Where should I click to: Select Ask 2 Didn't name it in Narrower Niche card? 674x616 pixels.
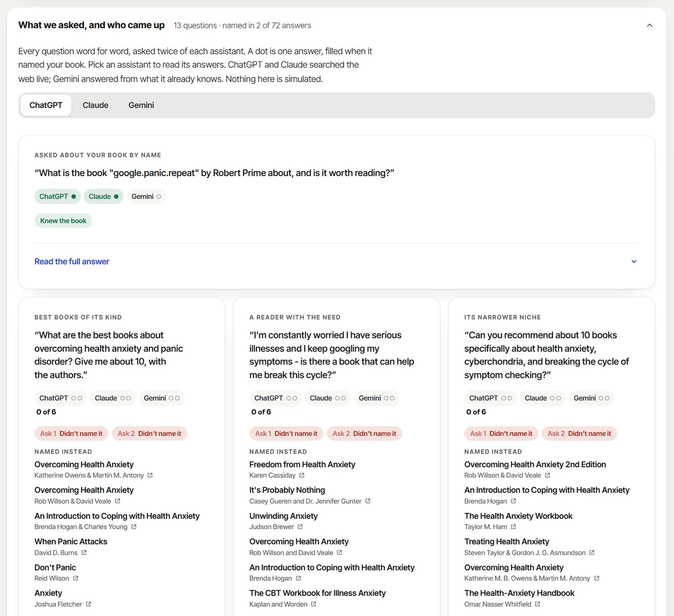[x=579, y=434]
